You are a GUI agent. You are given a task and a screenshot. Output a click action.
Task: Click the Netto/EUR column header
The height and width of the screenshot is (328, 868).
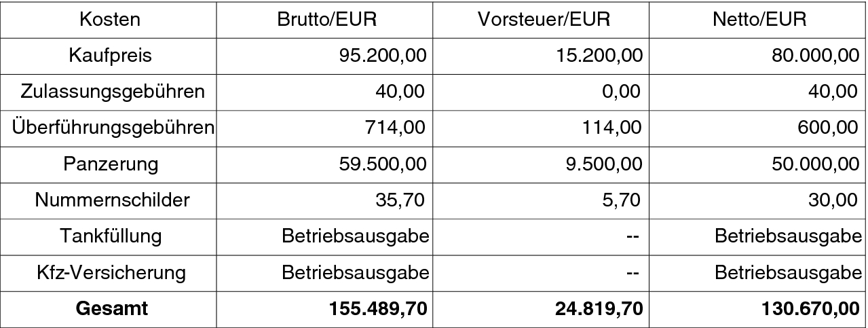coord(759,19)
